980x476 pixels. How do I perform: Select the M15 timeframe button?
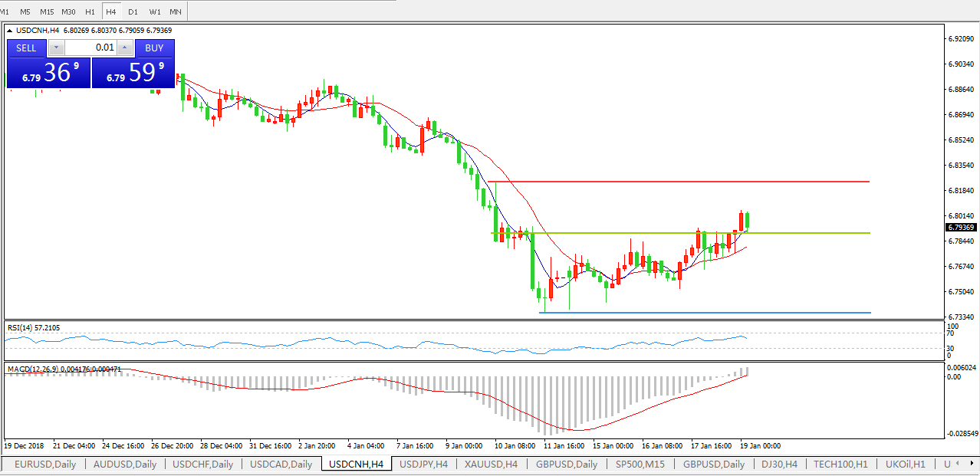[47, 11]
